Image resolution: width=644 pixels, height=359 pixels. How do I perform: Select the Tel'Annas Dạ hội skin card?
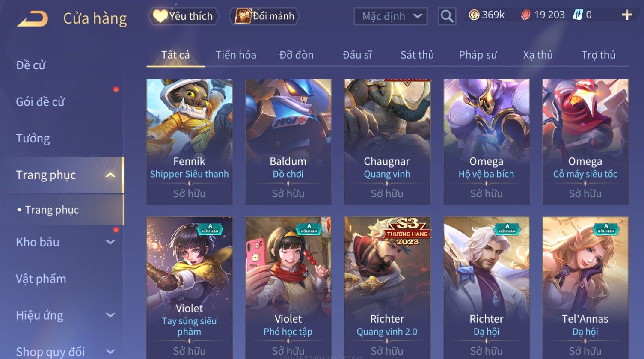[x=585, y=288]
